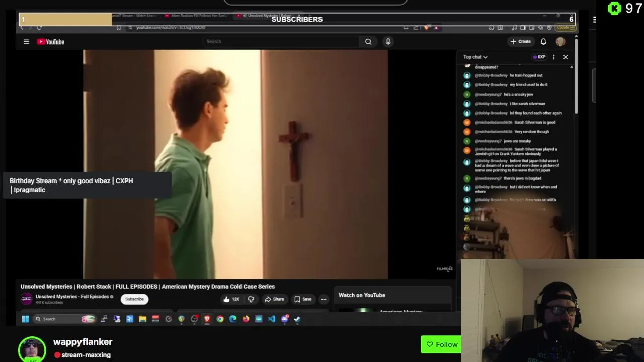The width and height of the screenshot is (644, 362).
Task: Click the Watch on YouTube heading
Action: tap(362, 295)
